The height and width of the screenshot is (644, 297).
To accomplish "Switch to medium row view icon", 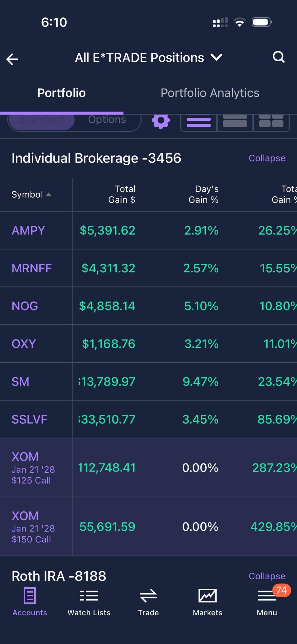I will click(235, 122).
